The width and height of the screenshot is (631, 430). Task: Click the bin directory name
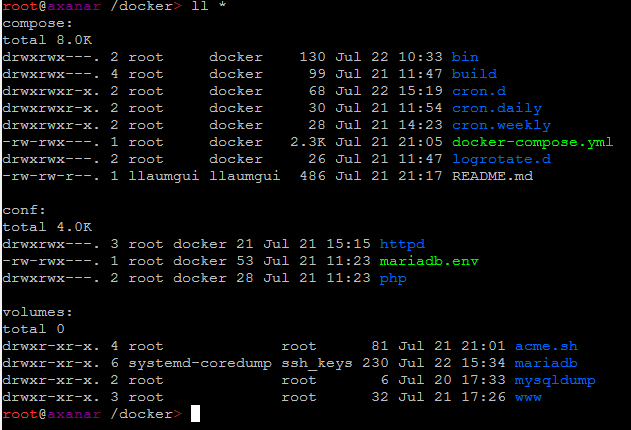pyautogui.click(x=465, y=57)
